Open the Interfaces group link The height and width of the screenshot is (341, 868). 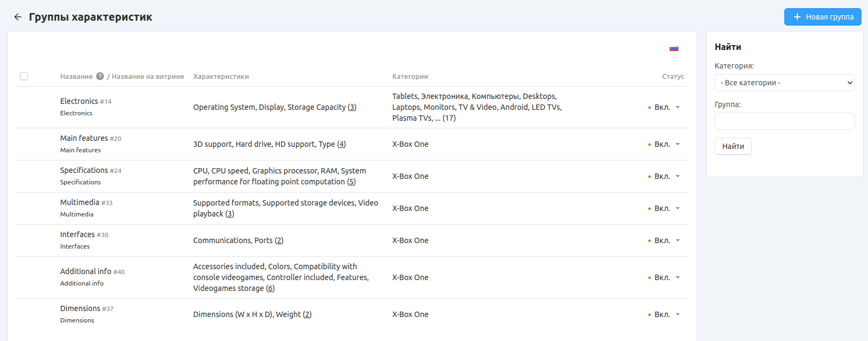click(77, 234)
